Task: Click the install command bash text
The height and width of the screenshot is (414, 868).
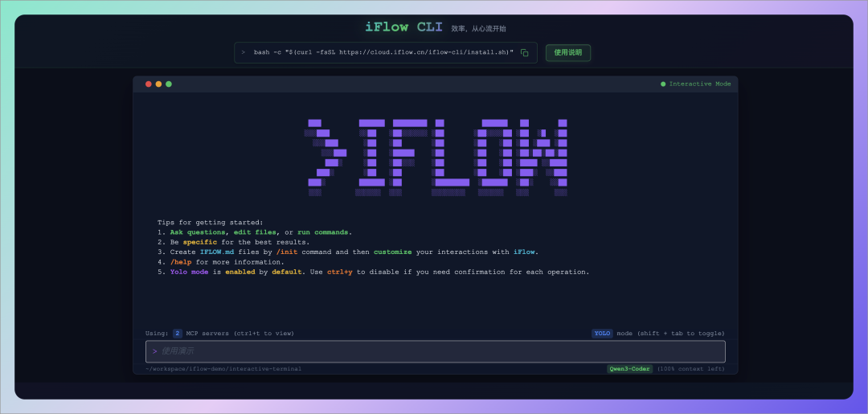Action: pos(383,52)
